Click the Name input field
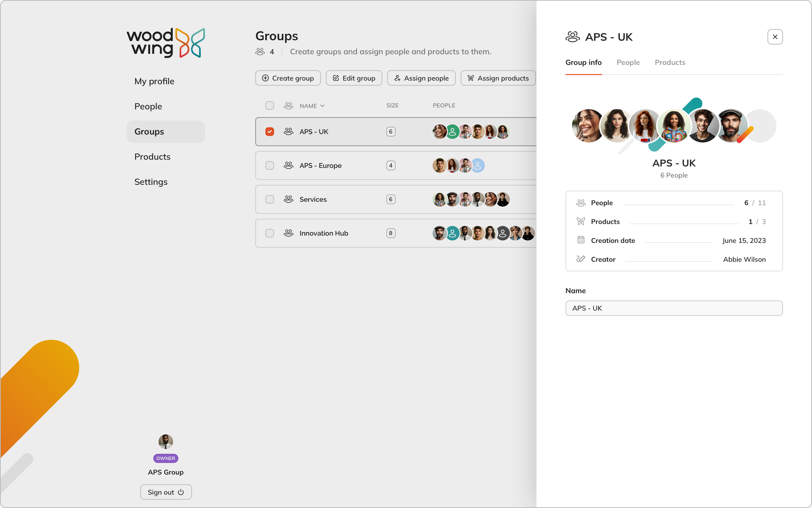The width and height of the screenshot is (812, 508). click(x=673, y=308)
